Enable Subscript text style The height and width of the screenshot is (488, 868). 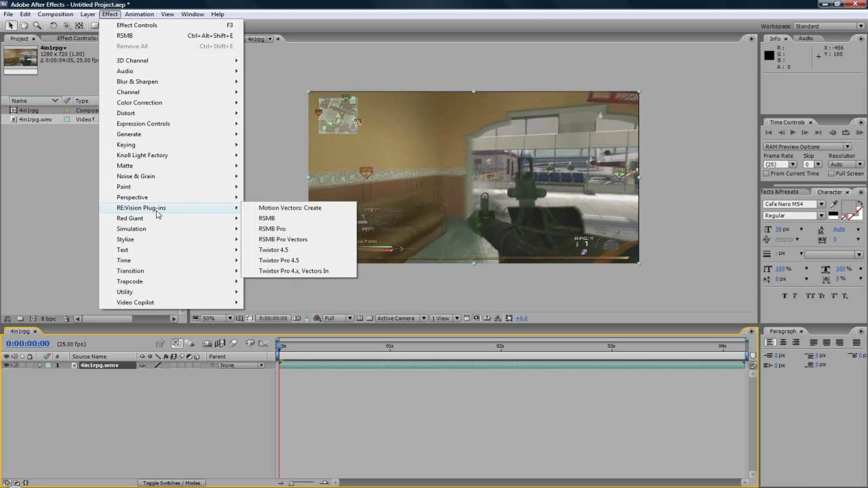pos(846,296)
